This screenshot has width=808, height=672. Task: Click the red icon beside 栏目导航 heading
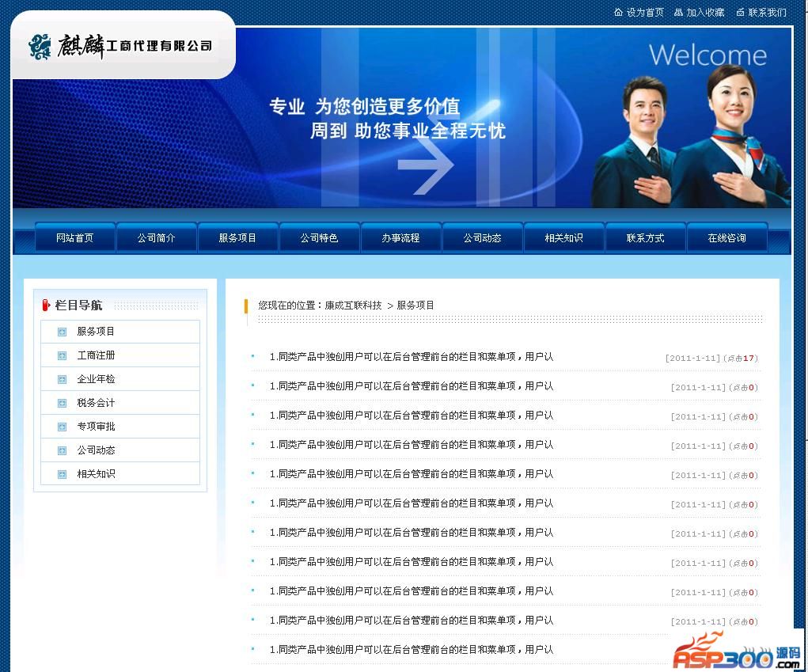coord(46,305)
